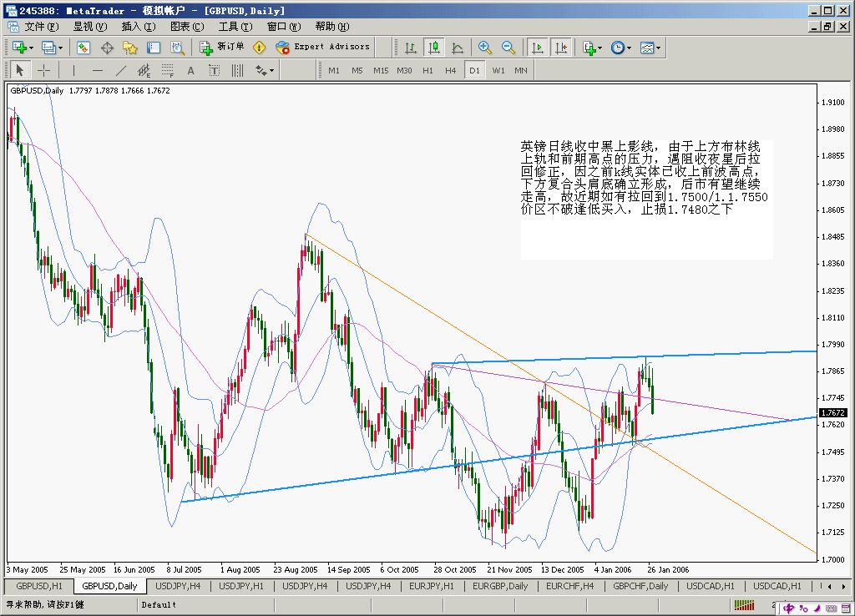Switch to the EURJPY,H1 chart tab
The width and height of the screenshot is (855, 616).
[x=432, y=587]
